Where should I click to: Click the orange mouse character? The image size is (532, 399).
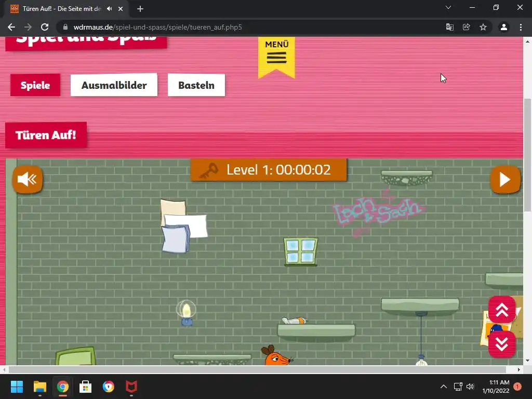(x=275, y=355)
